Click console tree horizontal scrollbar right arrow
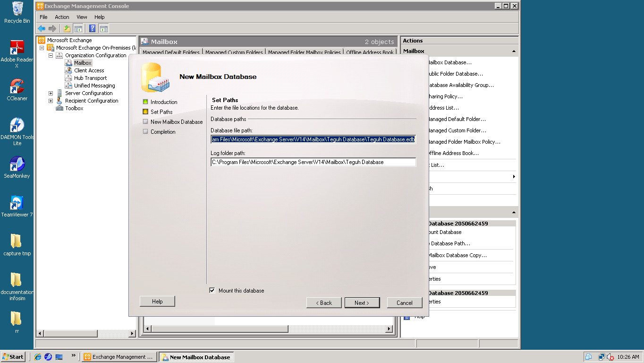The width and height of the screenshot is (644, 363). 132,334
